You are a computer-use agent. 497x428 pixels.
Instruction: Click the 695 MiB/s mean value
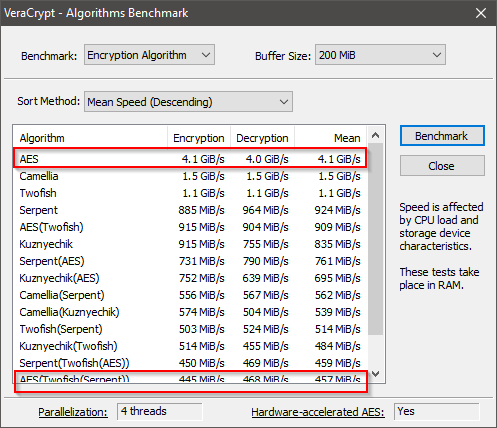pyautogui.click(x=337, y=278)
